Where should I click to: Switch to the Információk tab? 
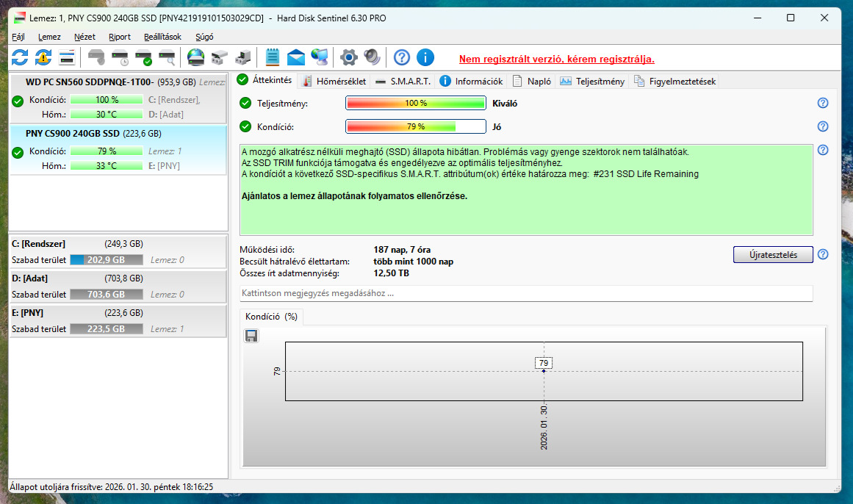tap(471, 81)
